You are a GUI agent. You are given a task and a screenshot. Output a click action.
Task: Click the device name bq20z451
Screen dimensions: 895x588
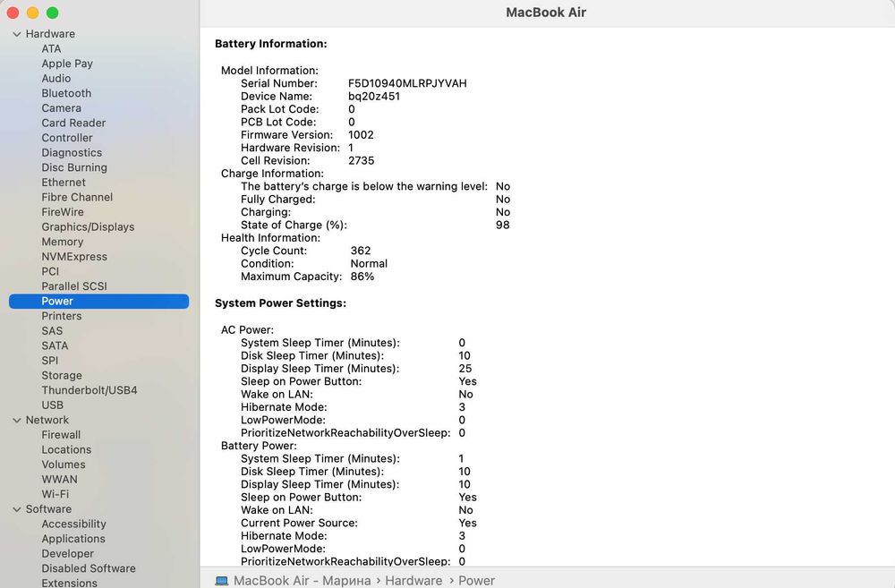click(x=374, y=97)
